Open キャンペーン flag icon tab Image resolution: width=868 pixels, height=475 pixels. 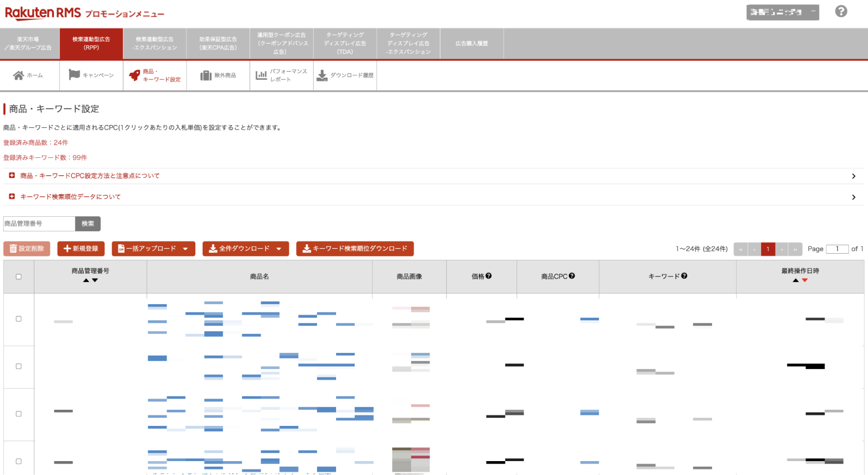tap(74, 75)
